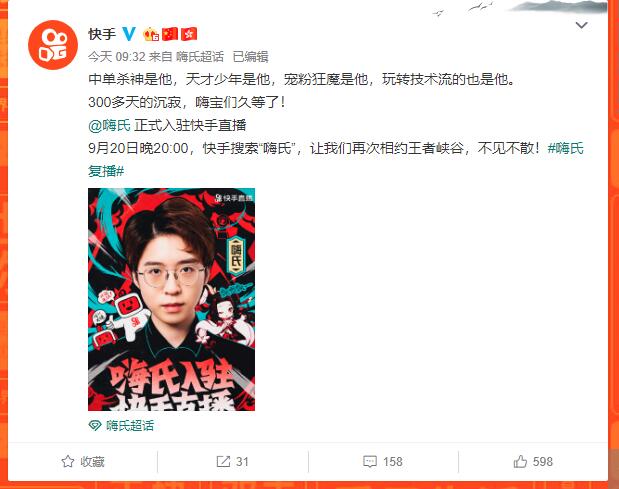The height and width of the screenshot is (489, 619).
Task: Click the star favorite icon
Action: pos(68,461)
